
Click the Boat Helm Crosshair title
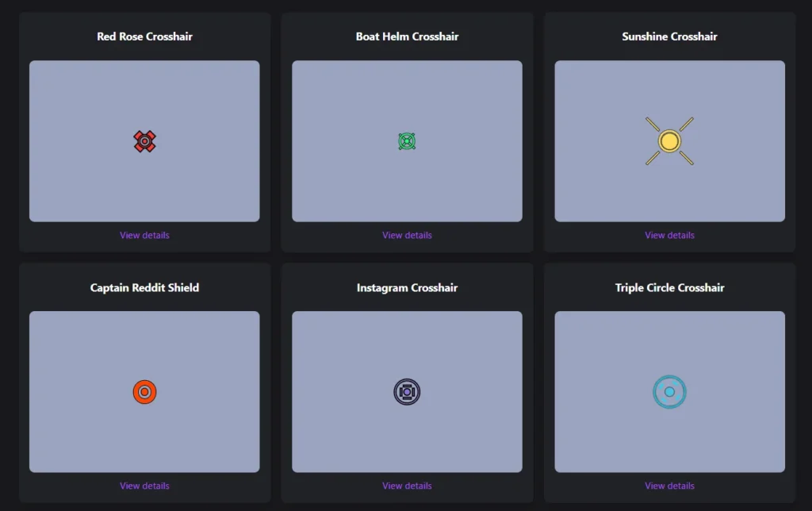tap(407, 36)
